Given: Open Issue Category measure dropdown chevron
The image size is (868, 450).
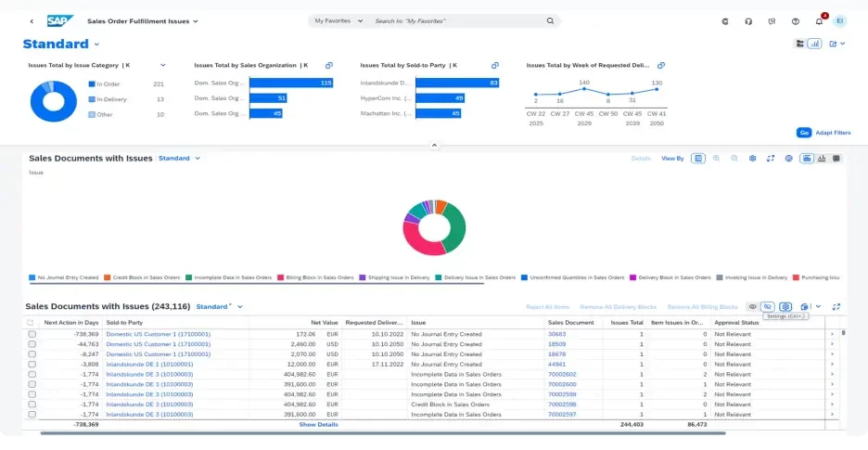Looking at the screenshot, I should [x=163, y=65].
